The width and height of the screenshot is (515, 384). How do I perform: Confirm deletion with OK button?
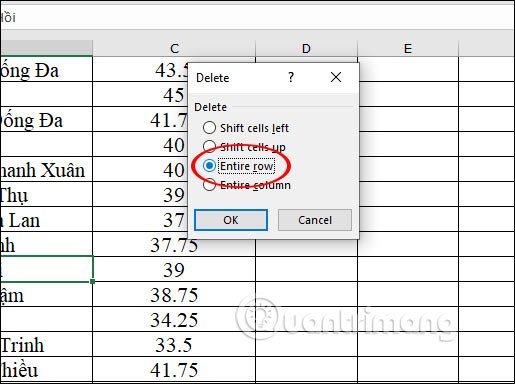[x=231, y=220]
